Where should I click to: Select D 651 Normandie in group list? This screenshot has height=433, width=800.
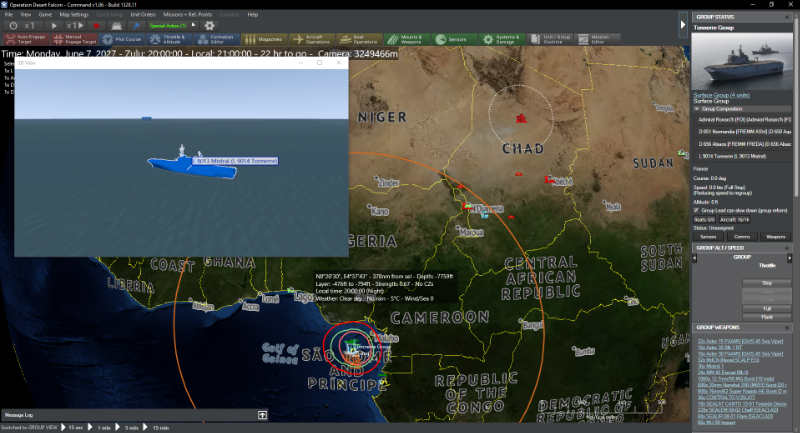[744, 132]
